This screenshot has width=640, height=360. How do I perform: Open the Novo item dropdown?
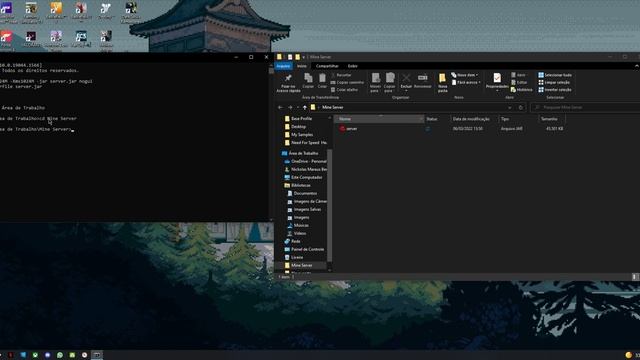(x=465, y=75)
